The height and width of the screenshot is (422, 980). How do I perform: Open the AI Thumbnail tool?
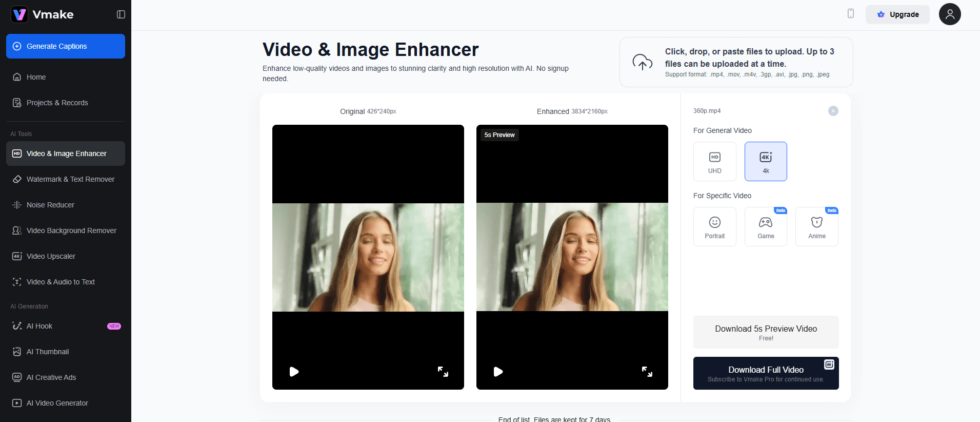[x=66, y=352]
